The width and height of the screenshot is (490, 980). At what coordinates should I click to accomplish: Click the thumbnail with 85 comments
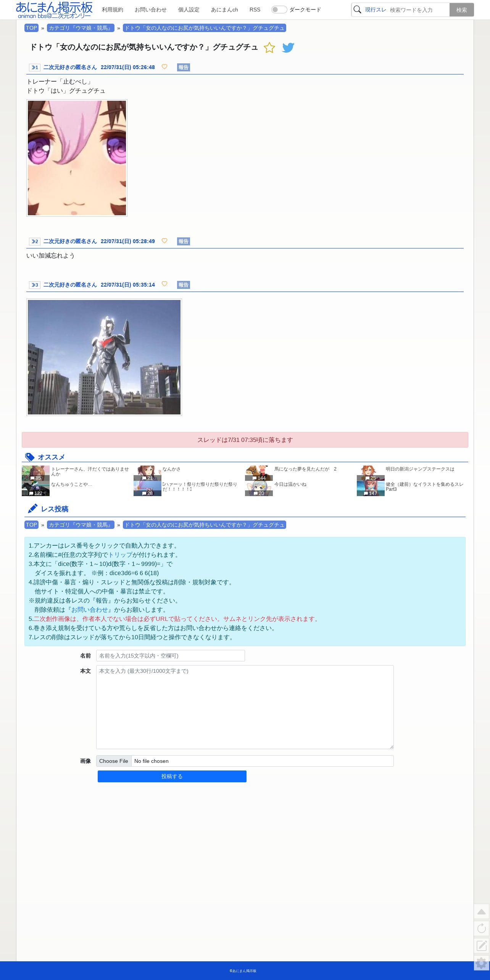[35, 473]
